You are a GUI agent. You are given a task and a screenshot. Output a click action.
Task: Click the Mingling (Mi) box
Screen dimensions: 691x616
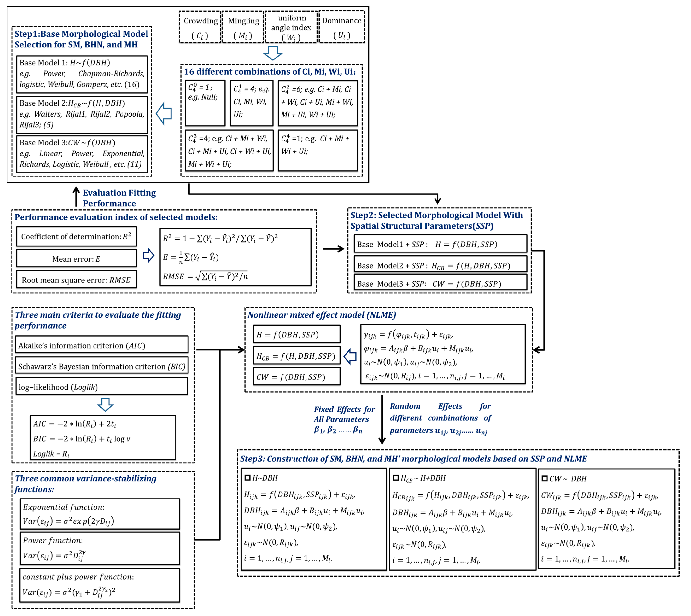(243, 27)
